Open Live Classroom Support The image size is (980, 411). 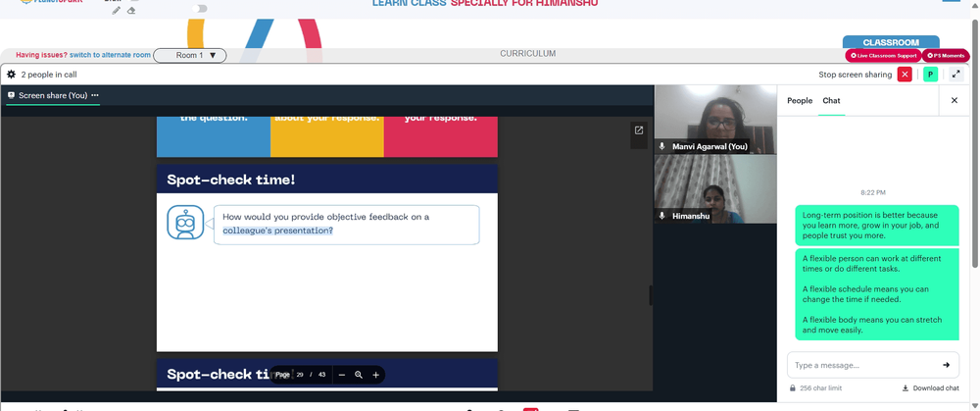883,56
